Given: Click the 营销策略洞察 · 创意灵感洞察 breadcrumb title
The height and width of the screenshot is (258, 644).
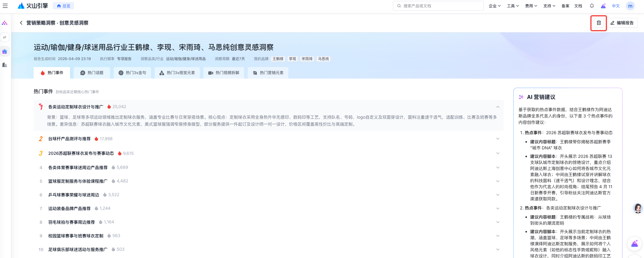Looking at the screenshot, I should tap(57, 23).
